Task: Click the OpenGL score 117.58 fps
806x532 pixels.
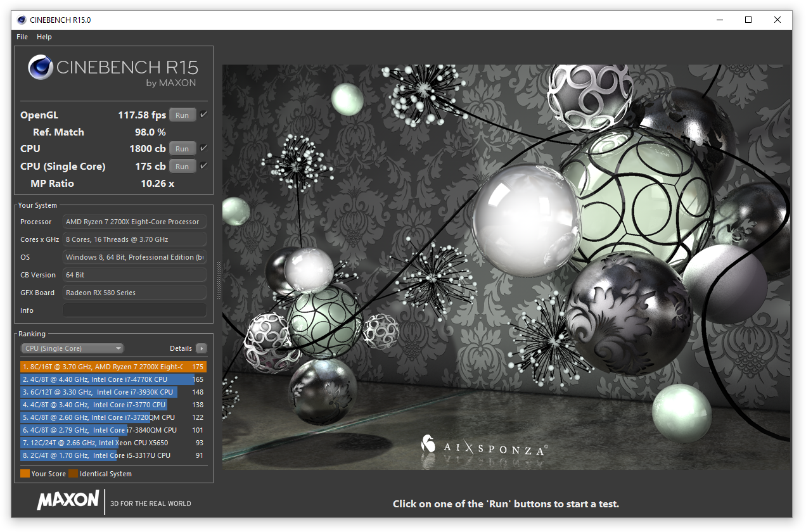Action: pyautogui.click(x=142, y=115)
